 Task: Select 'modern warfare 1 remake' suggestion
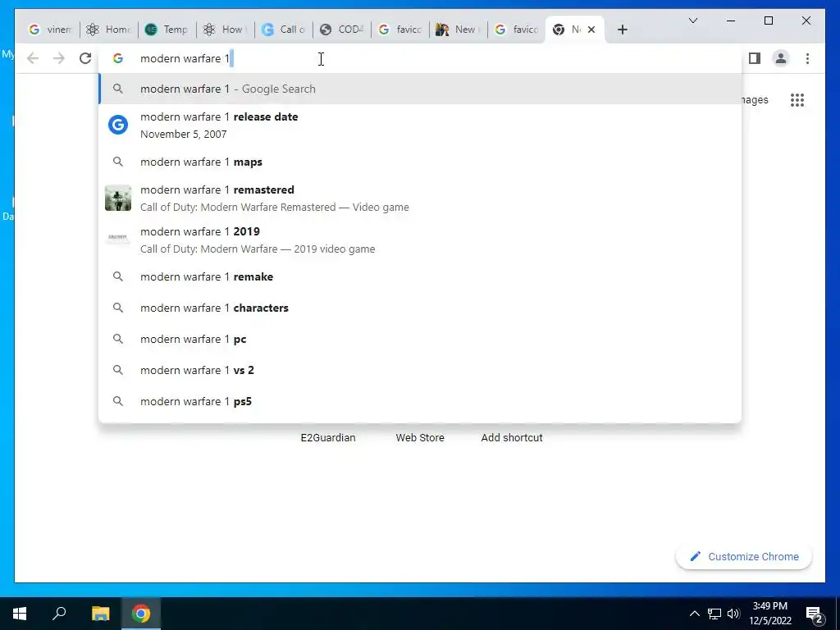[x=420, y=276]
